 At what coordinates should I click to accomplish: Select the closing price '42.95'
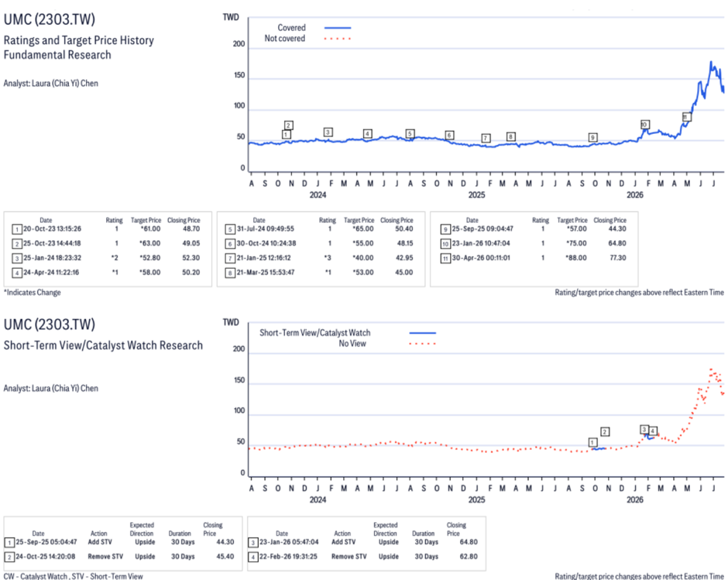coord(404,258)
